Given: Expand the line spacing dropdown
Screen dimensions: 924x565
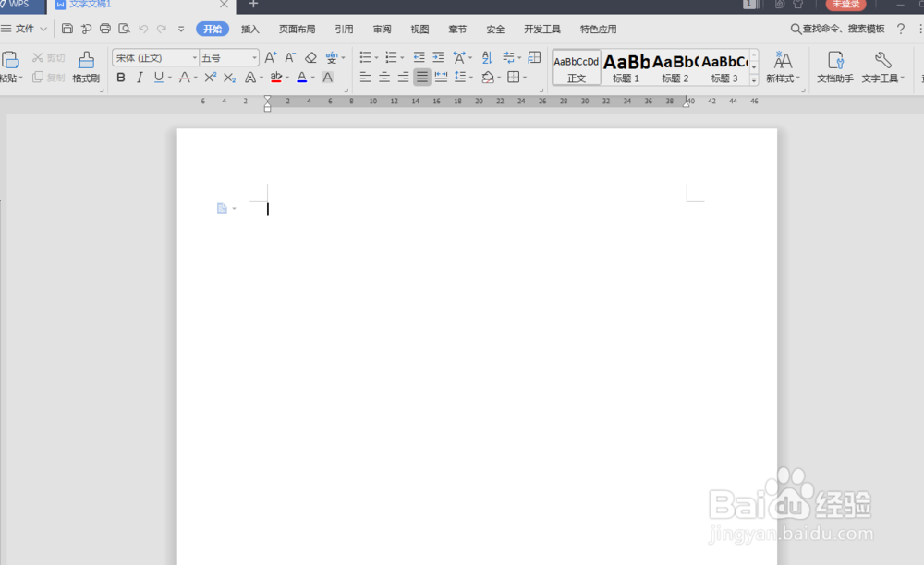Looking at the screenshot, I should pos(471,78).
